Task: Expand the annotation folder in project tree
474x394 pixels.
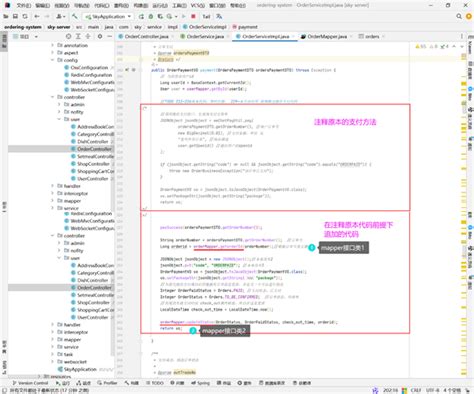Action: pos(52,45)
